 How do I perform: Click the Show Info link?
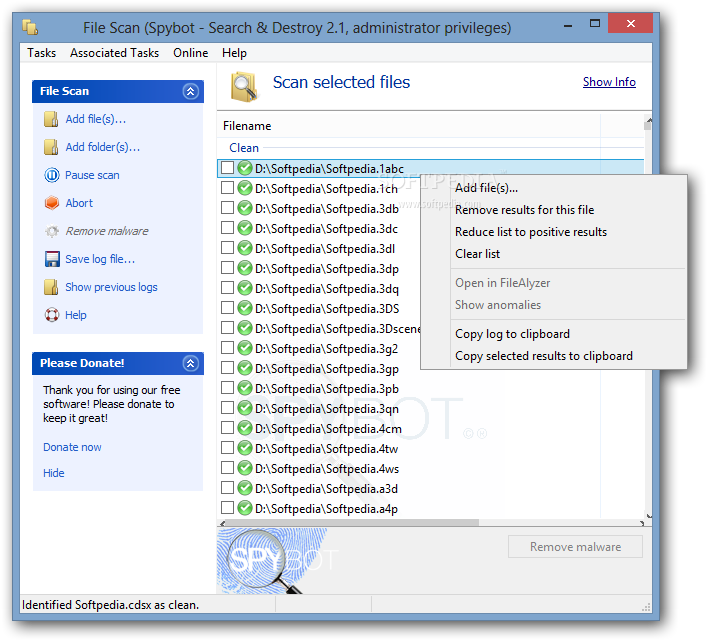[x=609, y=82]
